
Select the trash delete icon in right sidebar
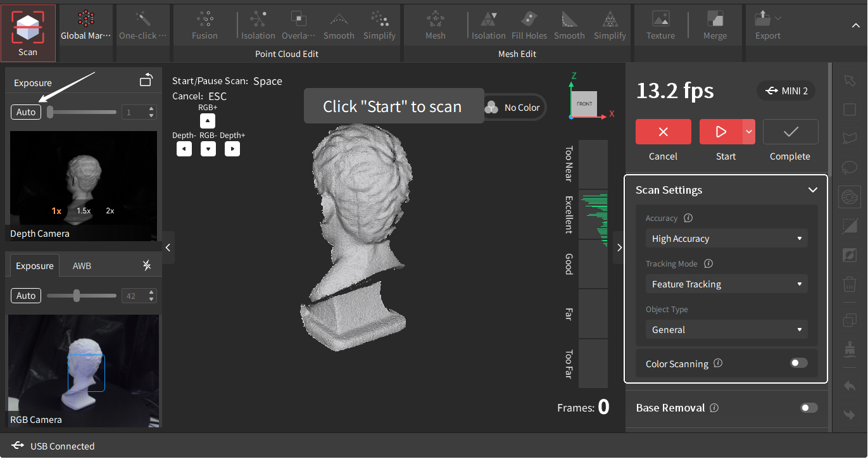coord(850,284)
